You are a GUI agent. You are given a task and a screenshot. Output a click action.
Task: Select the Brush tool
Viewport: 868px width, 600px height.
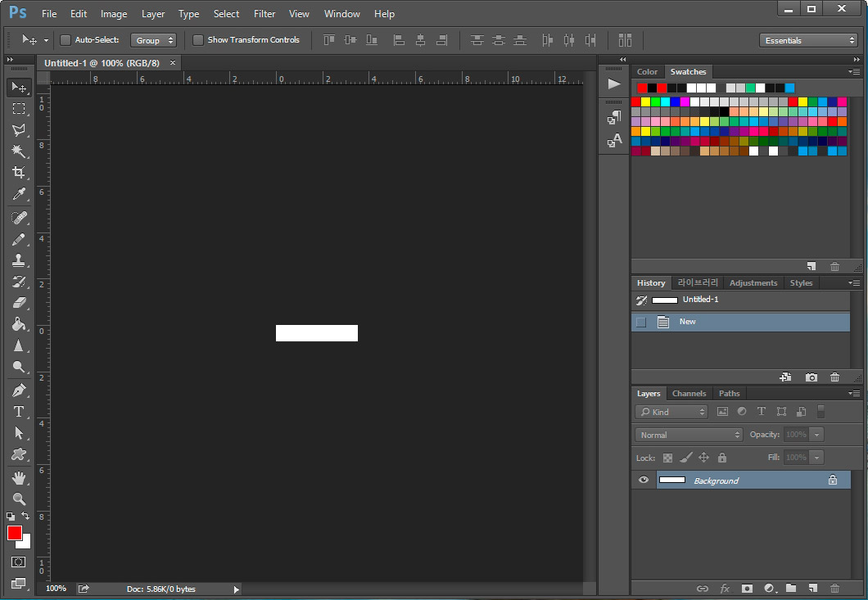(x=19, y=239)
